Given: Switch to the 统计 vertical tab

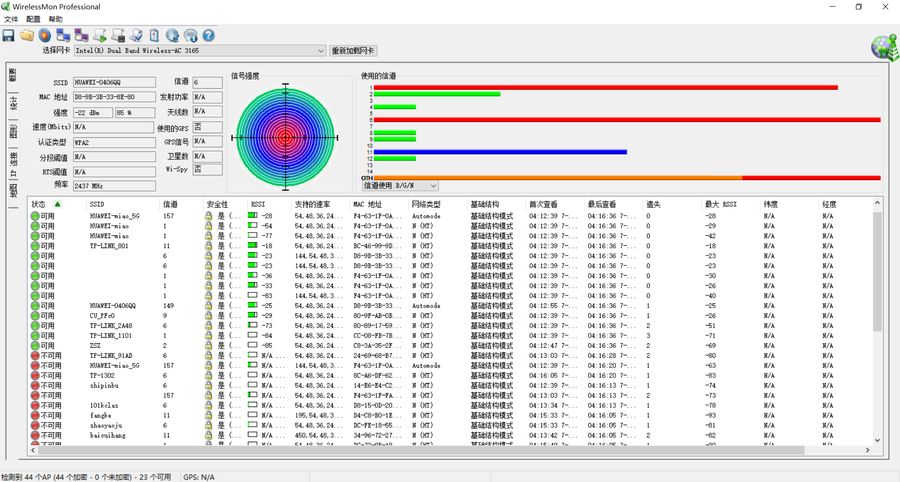Looking at the screenshot, I should pos(13,103).
